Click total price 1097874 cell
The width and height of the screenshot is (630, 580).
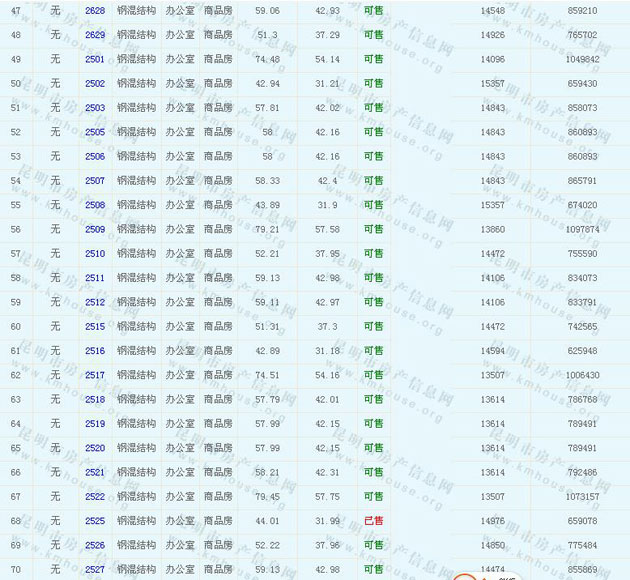(582, 229)
